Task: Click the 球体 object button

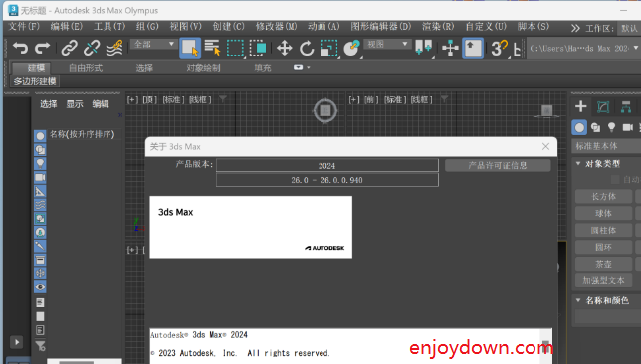Action: tap(603, 213)
